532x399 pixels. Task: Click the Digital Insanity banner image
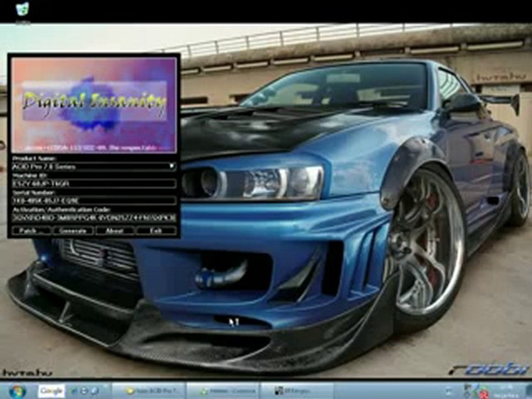click(x=94, y=105)
